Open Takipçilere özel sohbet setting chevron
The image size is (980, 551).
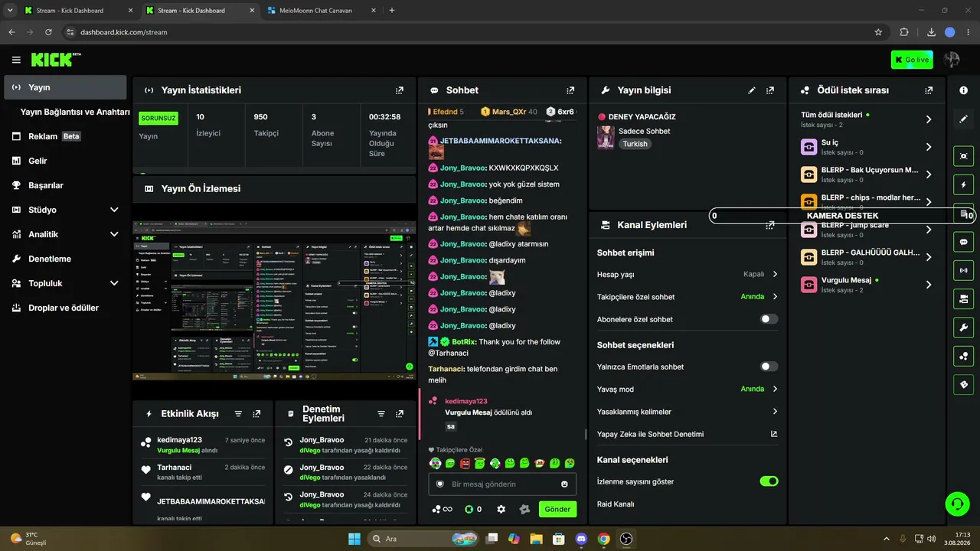775,297
